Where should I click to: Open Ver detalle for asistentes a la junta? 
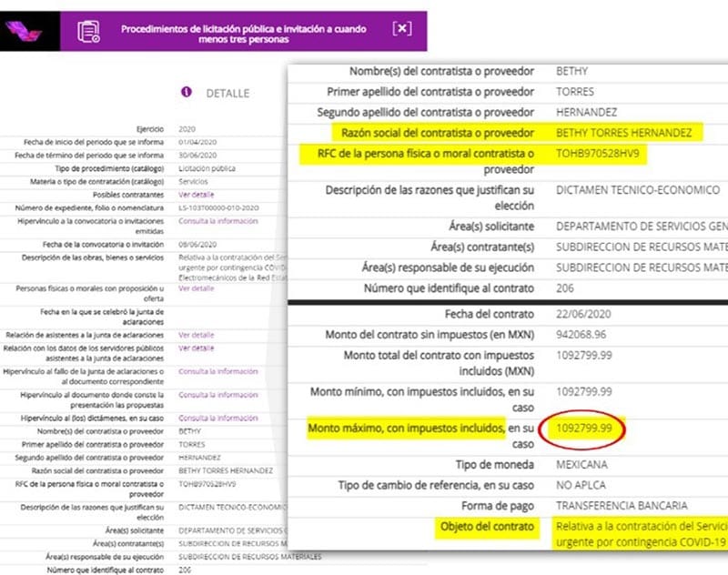(196, 335)
